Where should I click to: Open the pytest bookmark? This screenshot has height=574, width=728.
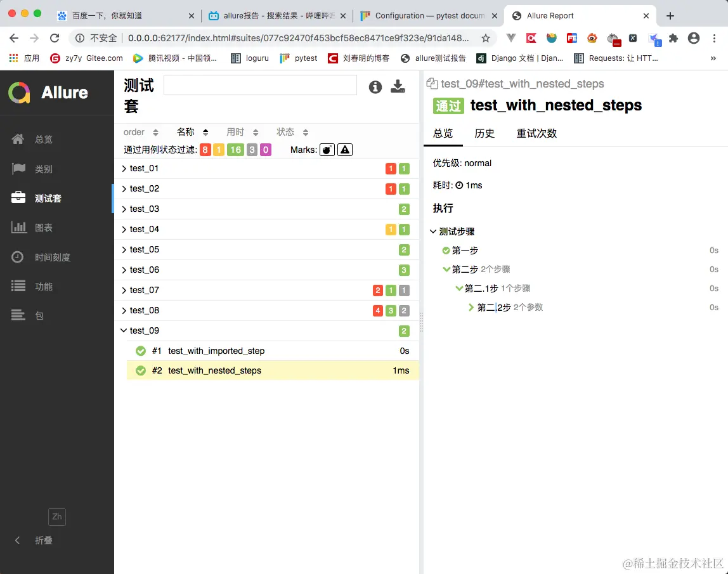point(299,58)
